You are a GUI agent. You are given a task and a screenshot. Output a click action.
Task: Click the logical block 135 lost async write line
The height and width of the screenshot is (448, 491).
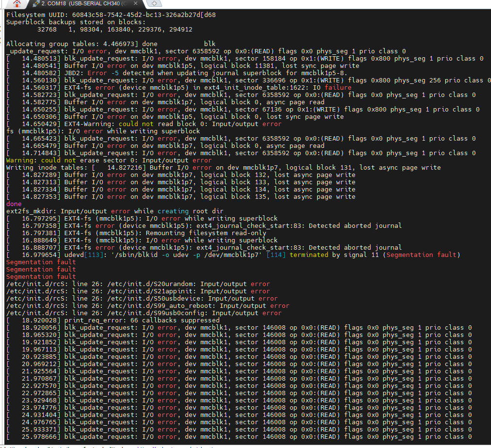pyautogui.click(x=180, y=196)
